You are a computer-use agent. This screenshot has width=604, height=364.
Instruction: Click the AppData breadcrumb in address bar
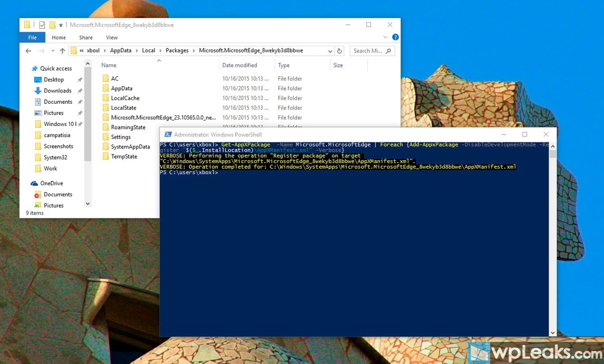[x=120, y=50]
